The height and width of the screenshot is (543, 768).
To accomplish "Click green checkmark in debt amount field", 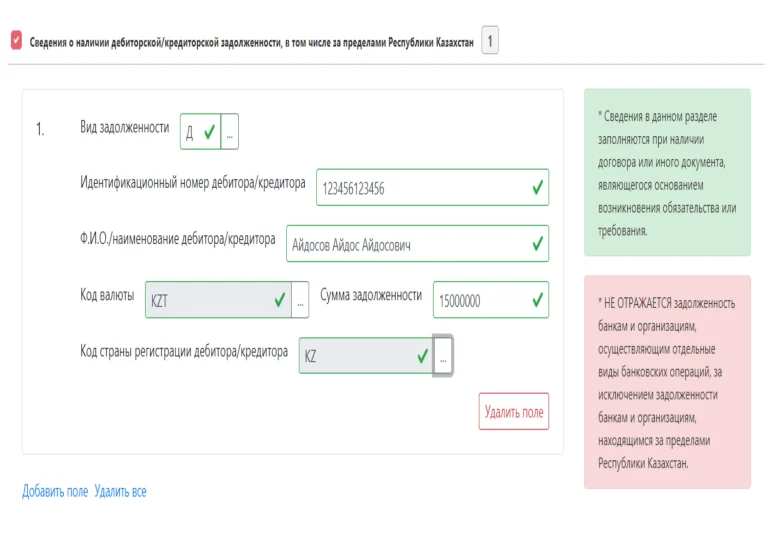I will (537, 300).
